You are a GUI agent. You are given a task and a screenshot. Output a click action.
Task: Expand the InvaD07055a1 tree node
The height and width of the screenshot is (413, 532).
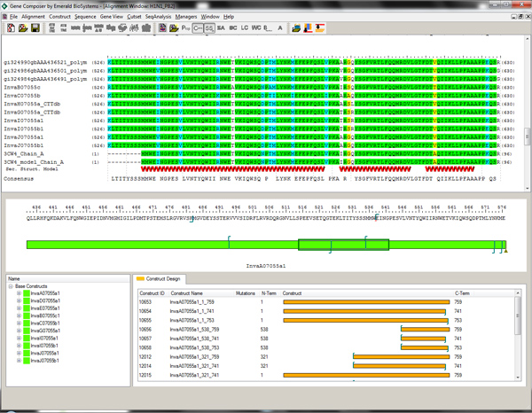tap(19, 301)
